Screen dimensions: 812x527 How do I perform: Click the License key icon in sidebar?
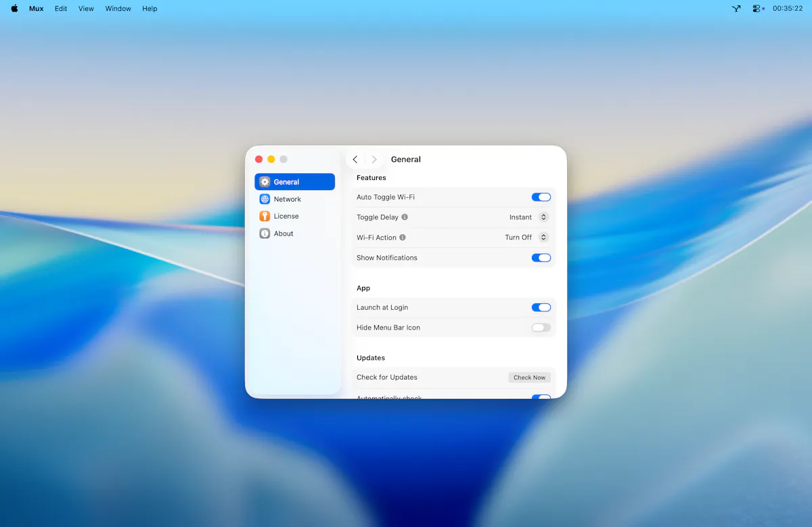pyautogui.click(x=265, y=216)
